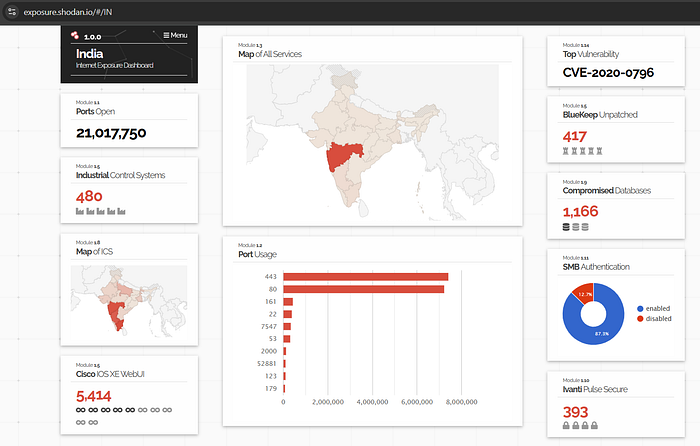Click the port 80 bar
This screenshot has height=446, width=700.
[x=363, y=289]
